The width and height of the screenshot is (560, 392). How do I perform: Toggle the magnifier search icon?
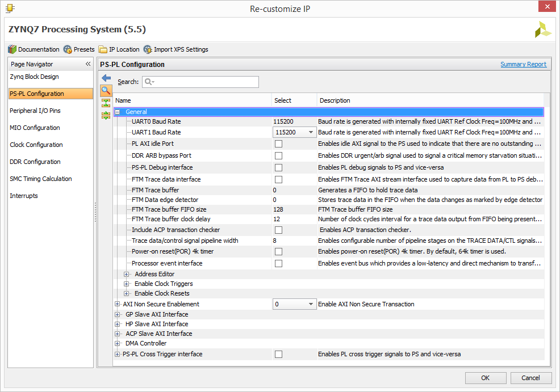[106, 91]
